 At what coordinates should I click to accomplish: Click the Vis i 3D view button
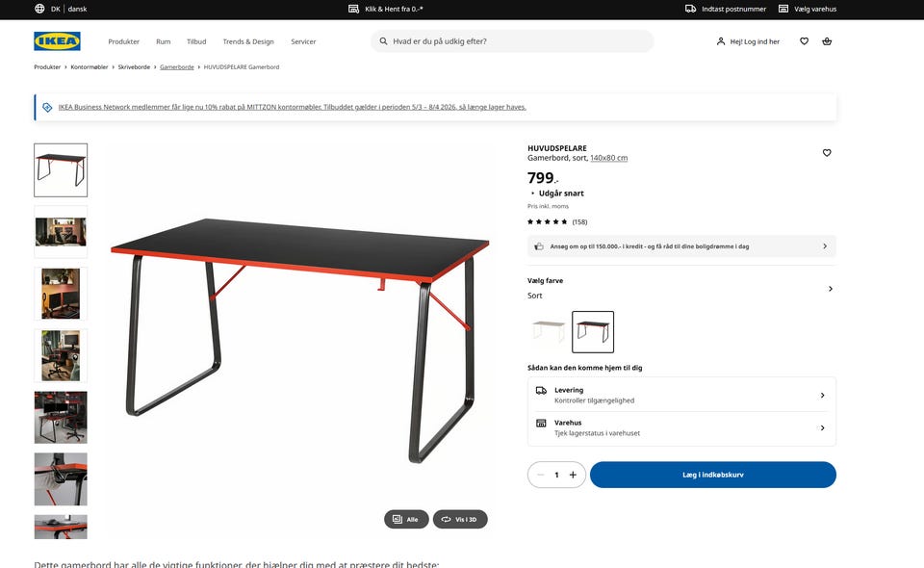click(460, 519)
